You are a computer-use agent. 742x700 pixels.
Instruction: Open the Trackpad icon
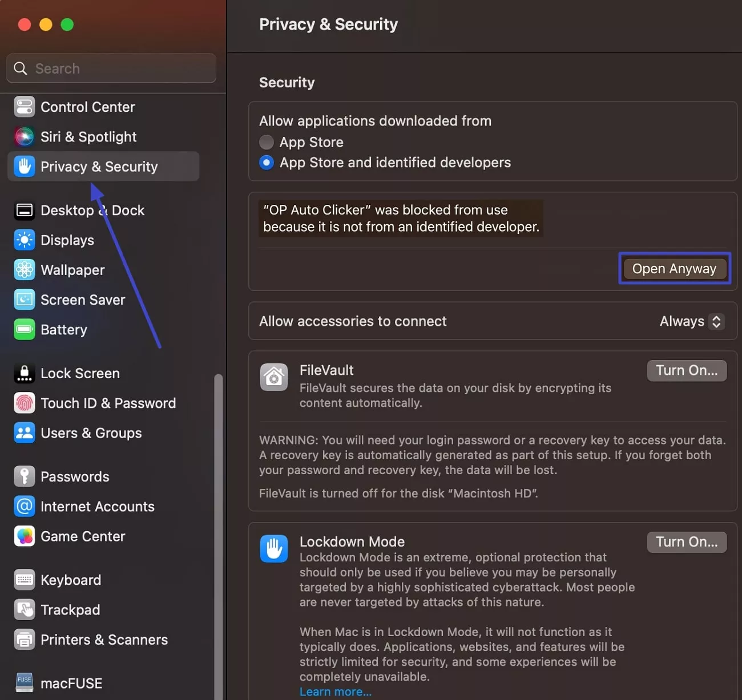point(25,609)
